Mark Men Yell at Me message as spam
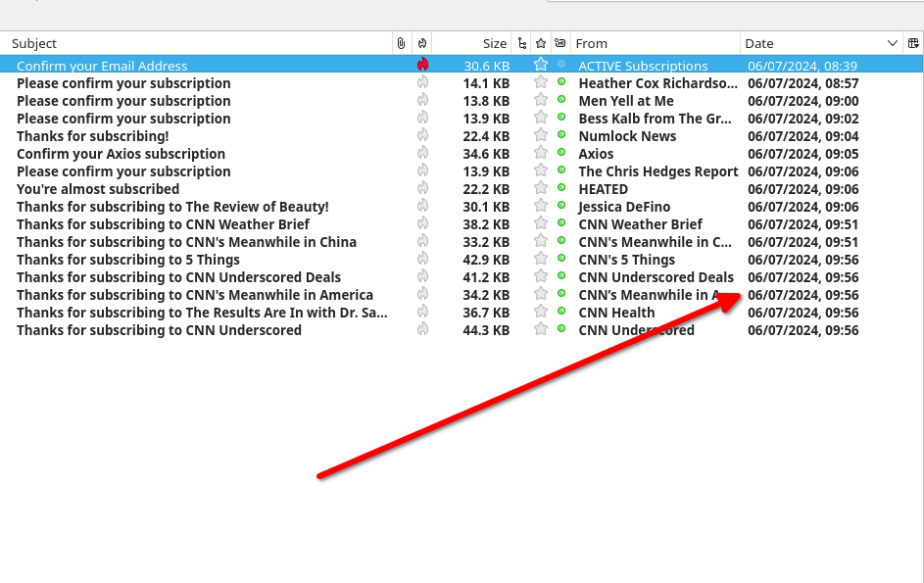924x583 pixels. click(422, 100)
